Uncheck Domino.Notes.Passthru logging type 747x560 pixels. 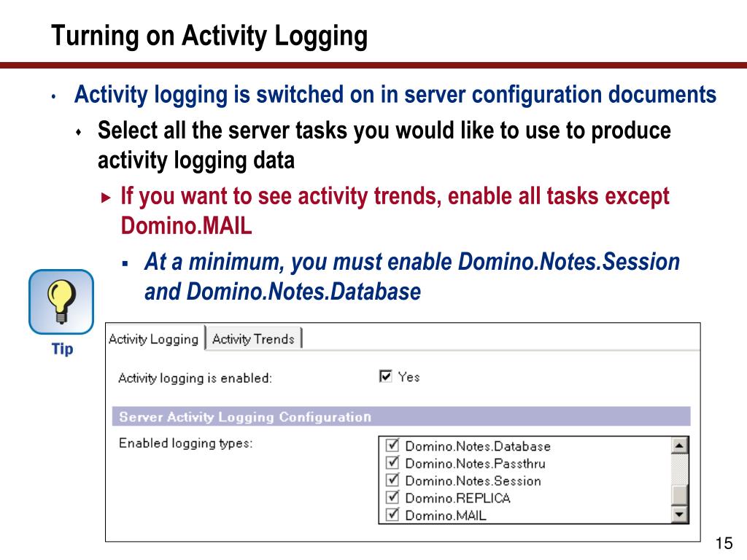point(392,462)
